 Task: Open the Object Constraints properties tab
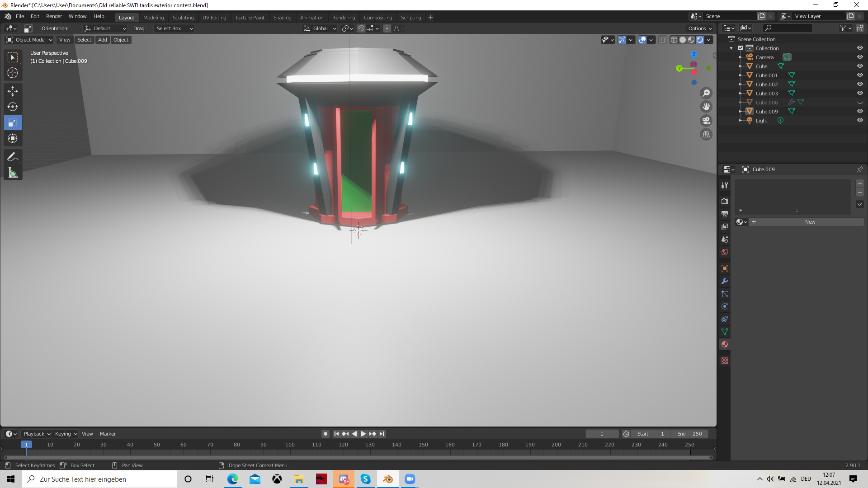pos(725,319)
